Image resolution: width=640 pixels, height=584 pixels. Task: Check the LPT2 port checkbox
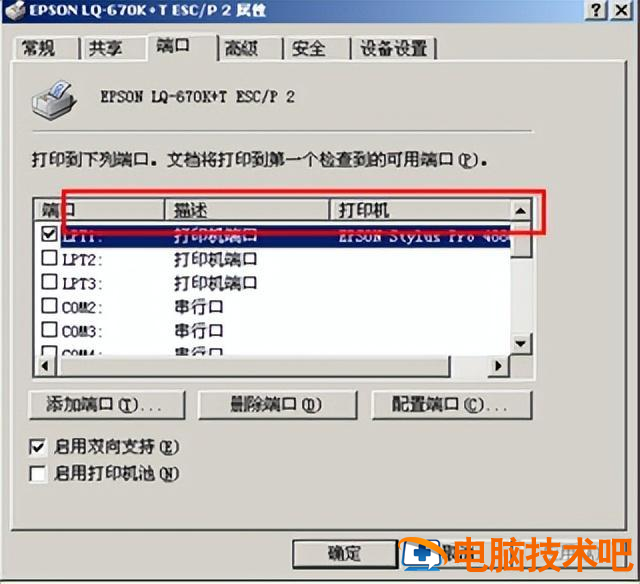pos(49,258)
